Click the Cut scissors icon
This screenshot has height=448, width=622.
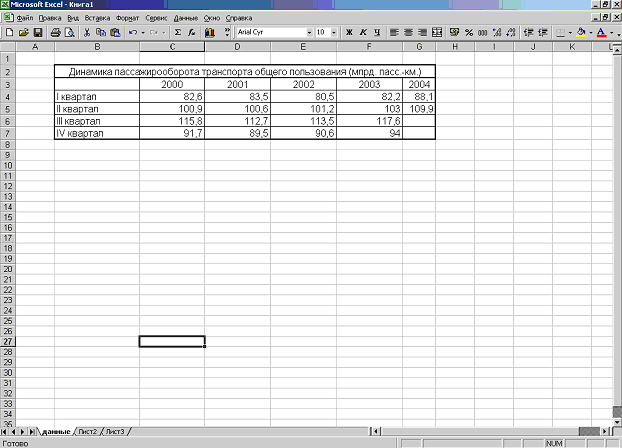click(x=87, y=33)
